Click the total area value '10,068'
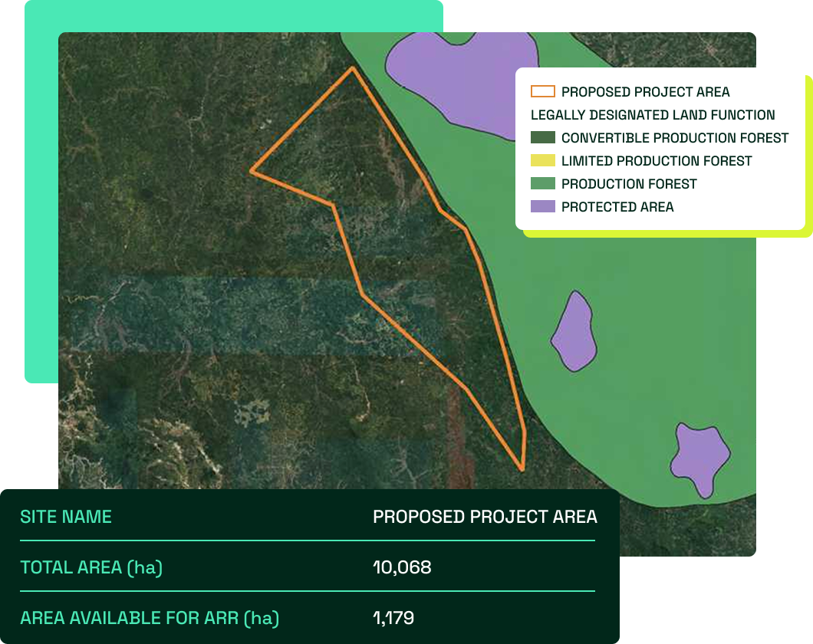 pyautogui.click(x=402, y=567)
